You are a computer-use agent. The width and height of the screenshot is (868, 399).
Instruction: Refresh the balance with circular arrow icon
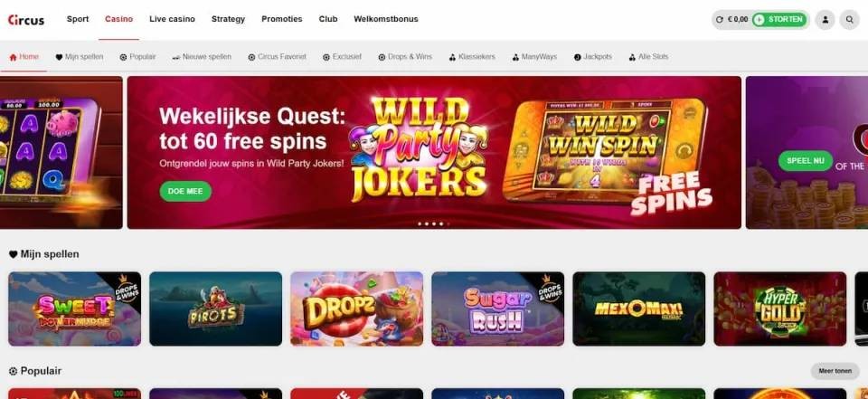pos(720,19)
